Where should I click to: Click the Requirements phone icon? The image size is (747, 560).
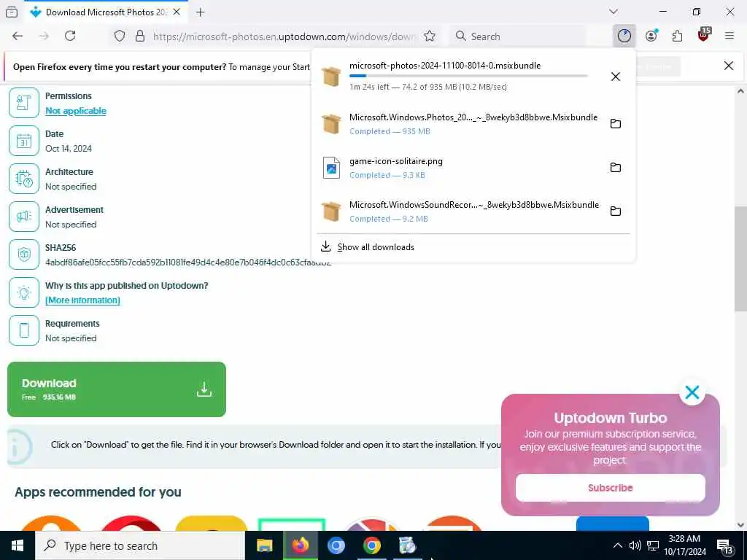tap(24, 330)
